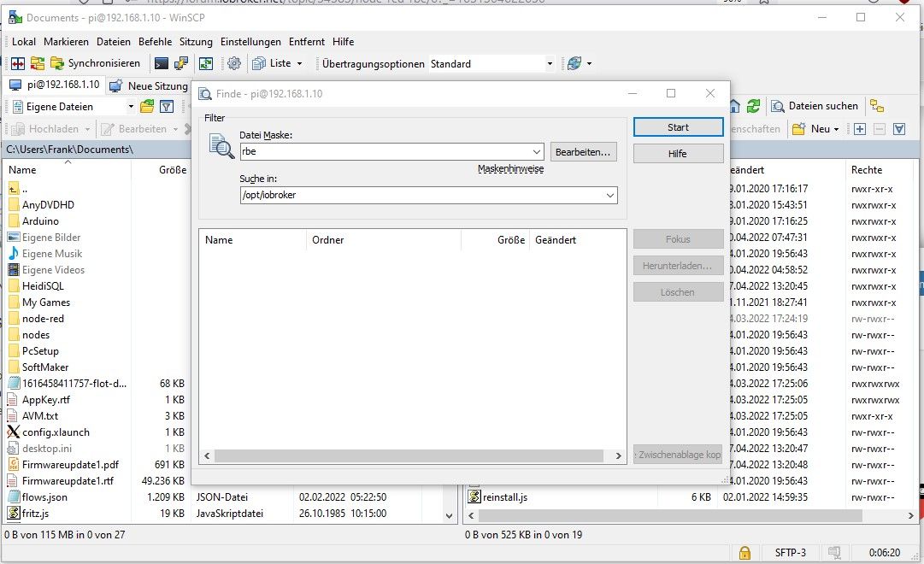Click the green refresh icon in remote panel
924x564 pixels.
click(x=753, y=106)
